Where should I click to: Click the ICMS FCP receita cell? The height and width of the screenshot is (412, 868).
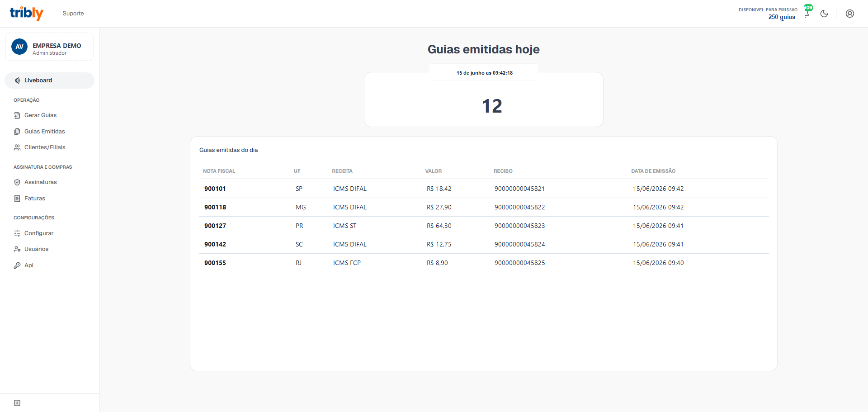point(347,263)
